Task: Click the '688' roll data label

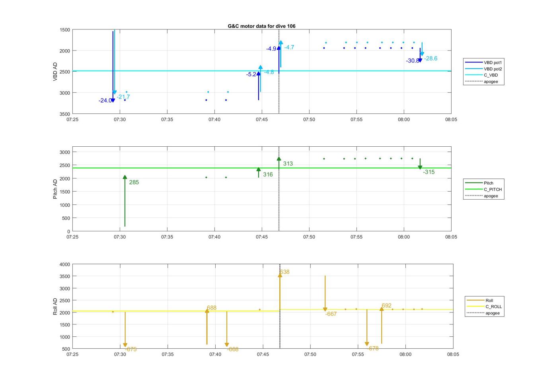Action: pyautogui.click(x=212, y=308)
